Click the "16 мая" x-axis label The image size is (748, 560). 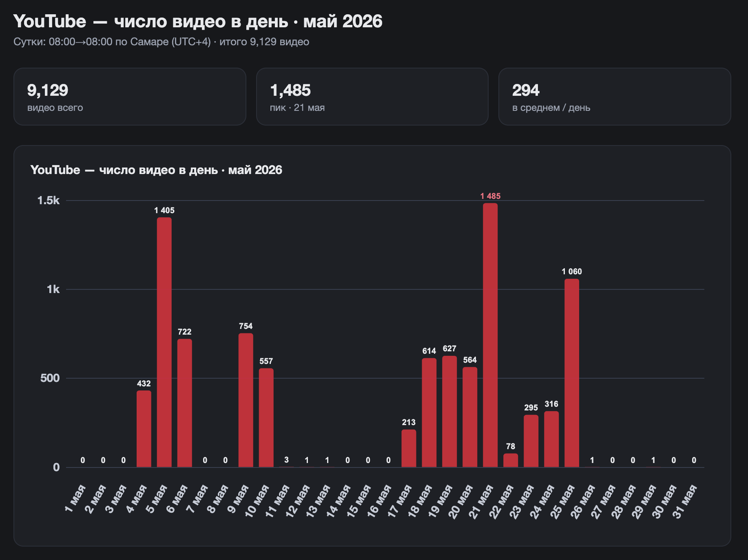coord(379,500)
